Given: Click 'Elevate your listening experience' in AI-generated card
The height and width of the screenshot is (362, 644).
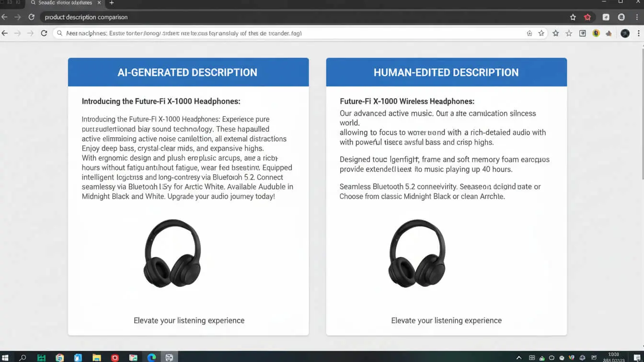Looking at the screenshot, I should (189, 320).
